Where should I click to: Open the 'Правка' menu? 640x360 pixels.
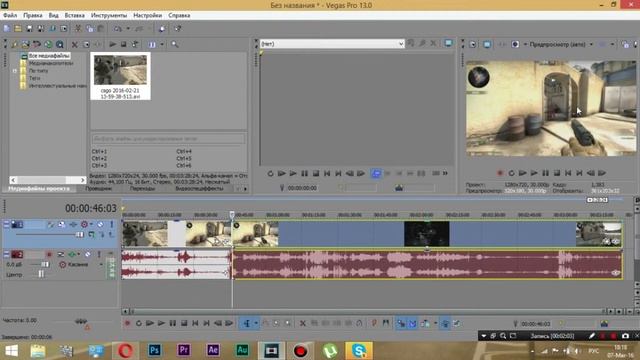pyautogui.click(x=33, y=15)
